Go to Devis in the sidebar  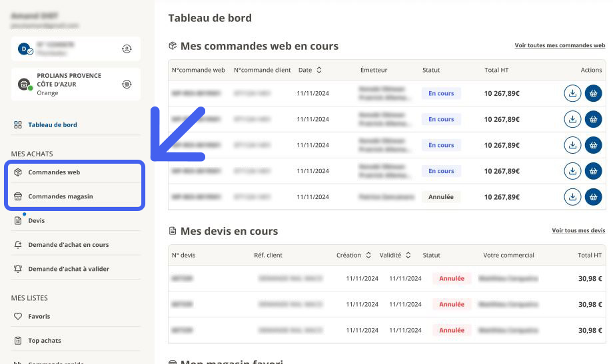pyautogui.click(x=37, y=221)
